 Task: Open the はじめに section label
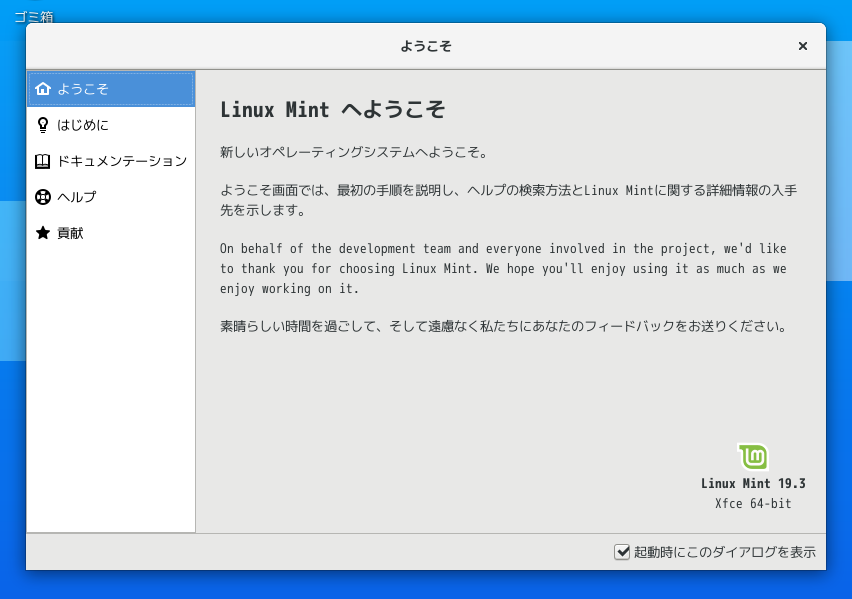point(83,125)
